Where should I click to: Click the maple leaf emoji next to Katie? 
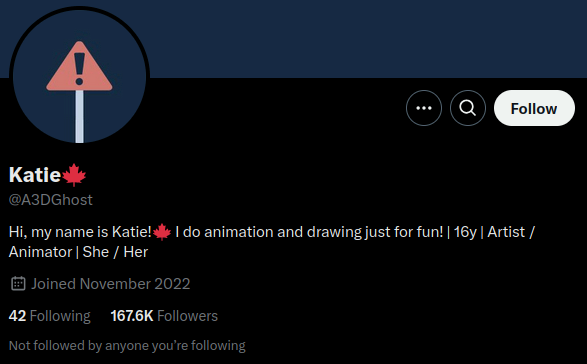[74, 175]
